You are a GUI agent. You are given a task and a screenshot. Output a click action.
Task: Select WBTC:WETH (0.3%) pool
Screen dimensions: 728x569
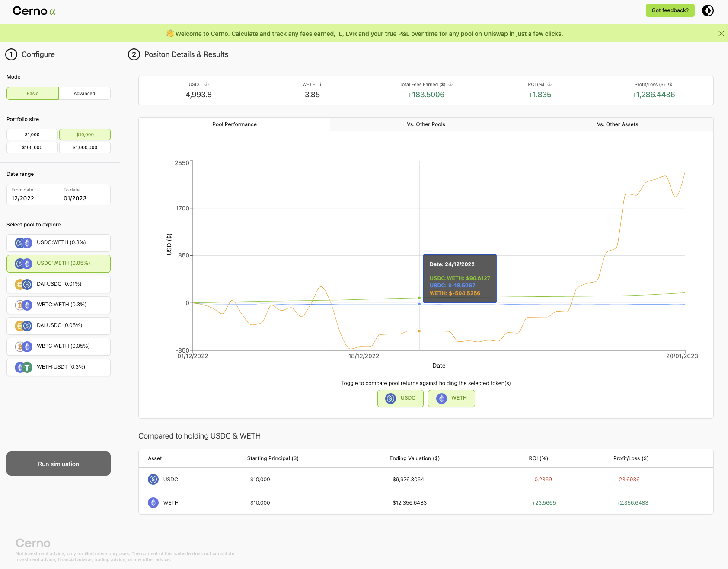tap(58, 305)
